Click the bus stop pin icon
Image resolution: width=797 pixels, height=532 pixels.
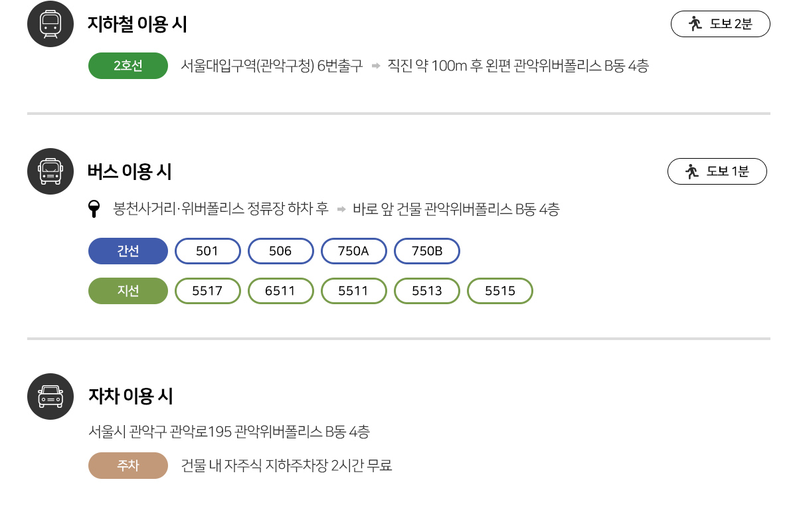pyautogui.click(x=94, y=209)
